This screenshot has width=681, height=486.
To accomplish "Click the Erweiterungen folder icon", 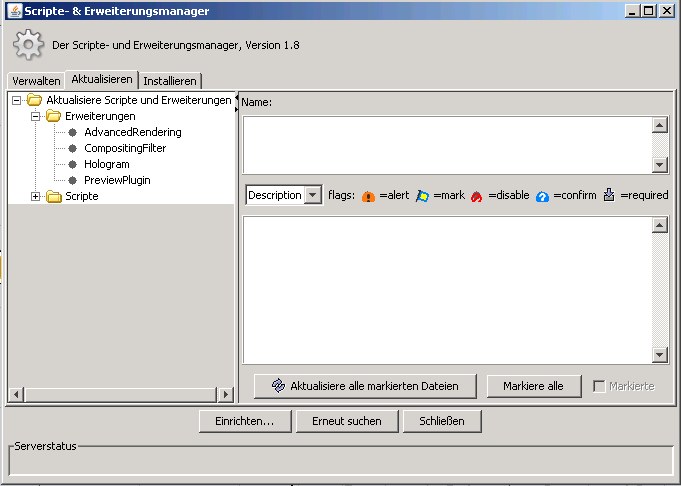I will (53, 116).
